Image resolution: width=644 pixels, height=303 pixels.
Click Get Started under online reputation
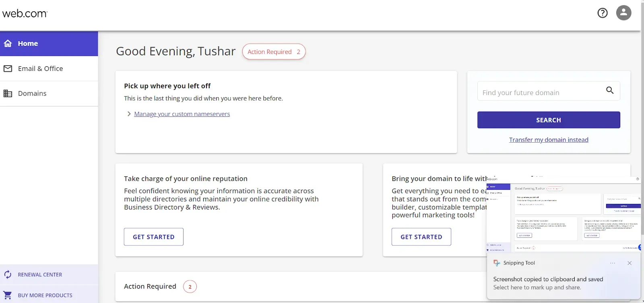pyautogui.click(x=154, y=237)
